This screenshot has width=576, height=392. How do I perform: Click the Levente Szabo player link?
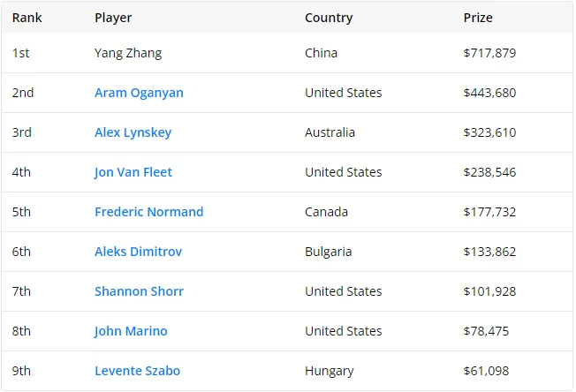(x=137, y=371)
